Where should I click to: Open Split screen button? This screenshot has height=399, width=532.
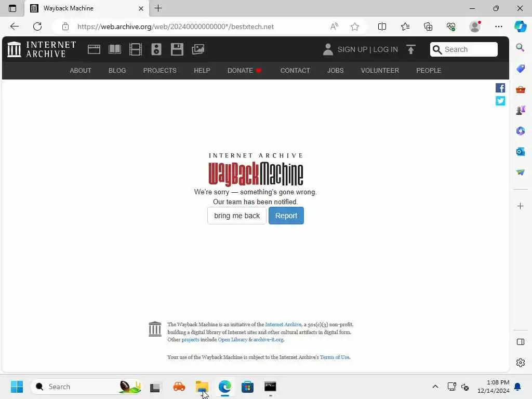coord(382,26)
